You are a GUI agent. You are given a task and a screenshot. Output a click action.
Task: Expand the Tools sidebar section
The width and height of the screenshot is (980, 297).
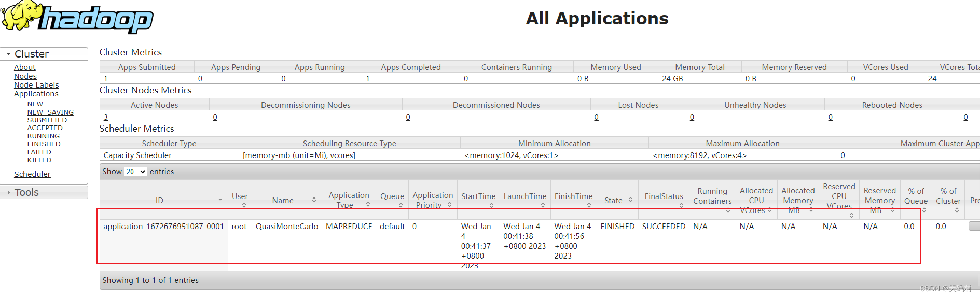pos(44,192)
